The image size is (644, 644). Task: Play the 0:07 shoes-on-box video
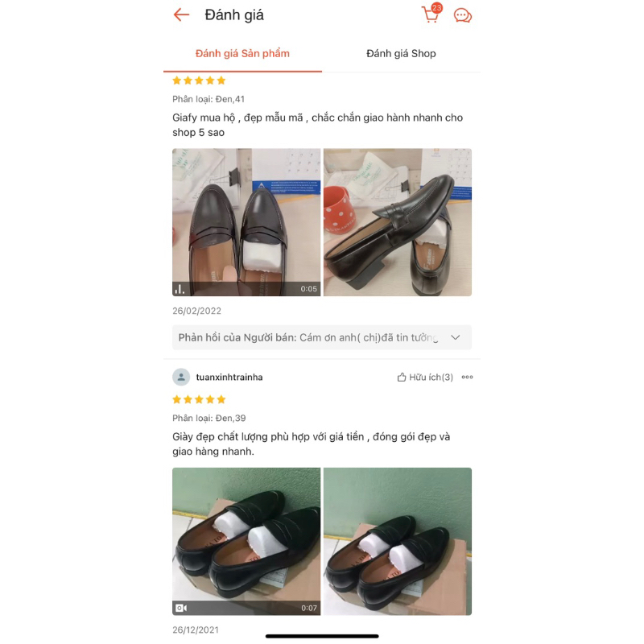(x=246, y=541)
